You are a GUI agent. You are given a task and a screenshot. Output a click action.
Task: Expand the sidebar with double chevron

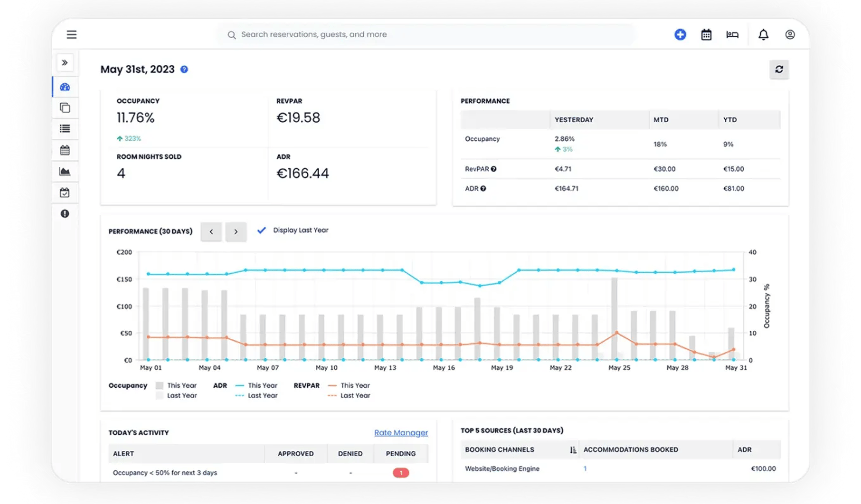[65, 62]
